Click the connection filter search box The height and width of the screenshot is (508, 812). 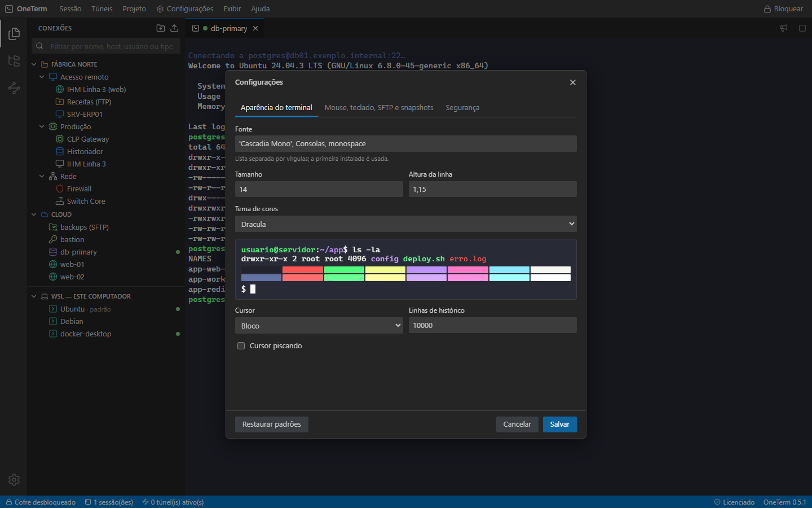coord(106,46)
